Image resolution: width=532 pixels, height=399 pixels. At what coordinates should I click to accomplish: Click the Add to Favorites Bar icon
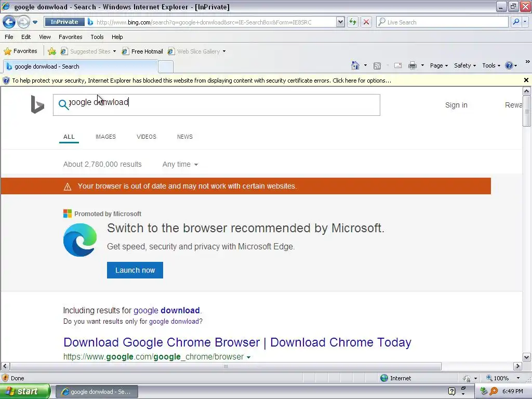tap(52, 51)
